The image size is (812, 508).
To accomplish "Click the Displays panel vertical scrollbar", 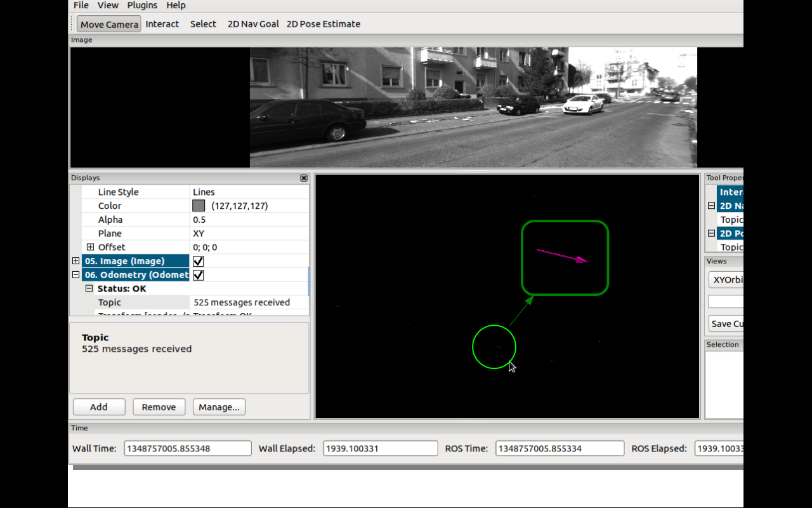I will coord(309,281).
